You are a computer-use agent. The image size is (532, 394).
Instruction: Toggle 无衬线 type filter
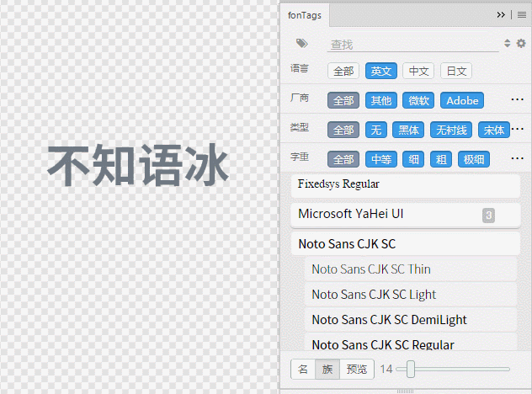coord(451,130)
